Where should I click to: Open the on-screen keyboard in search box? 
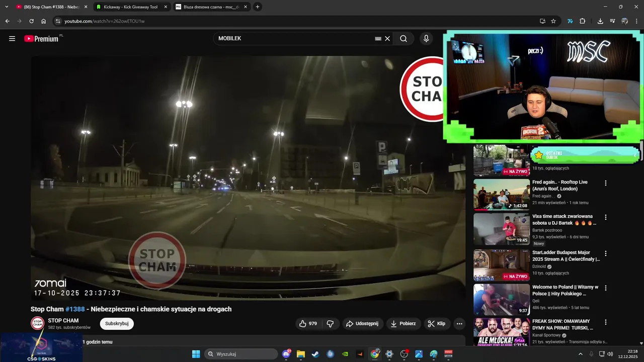coord(378,39)
